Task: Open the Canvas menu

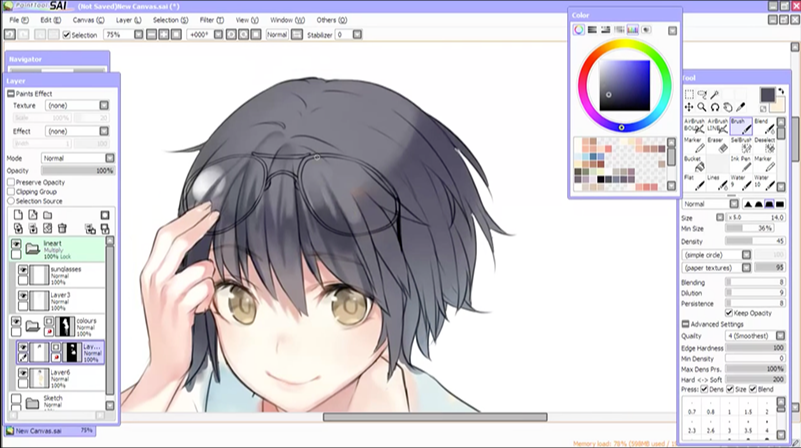Action: pos(84,19)
